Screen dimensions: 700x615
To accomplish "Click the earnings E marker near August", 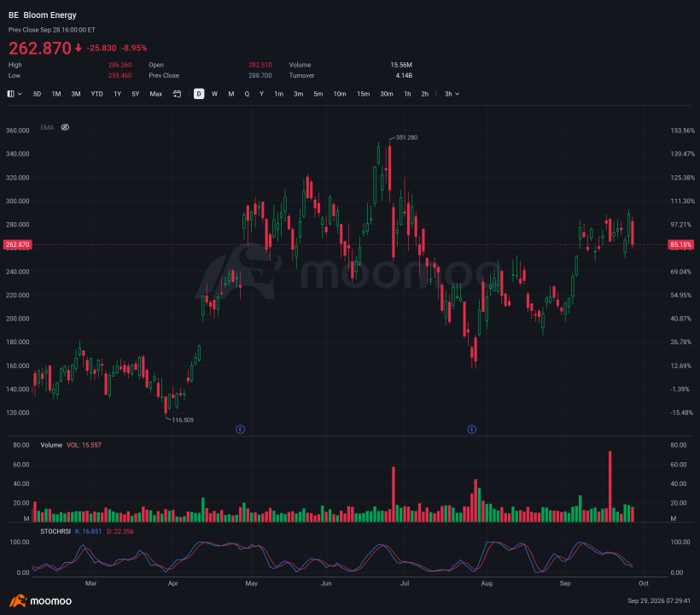I will point(472,429).
